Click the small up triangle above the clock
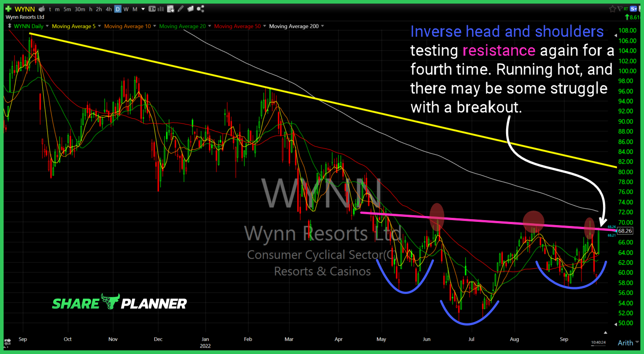This screenshot has width=644, height=354. pos(606,332)
